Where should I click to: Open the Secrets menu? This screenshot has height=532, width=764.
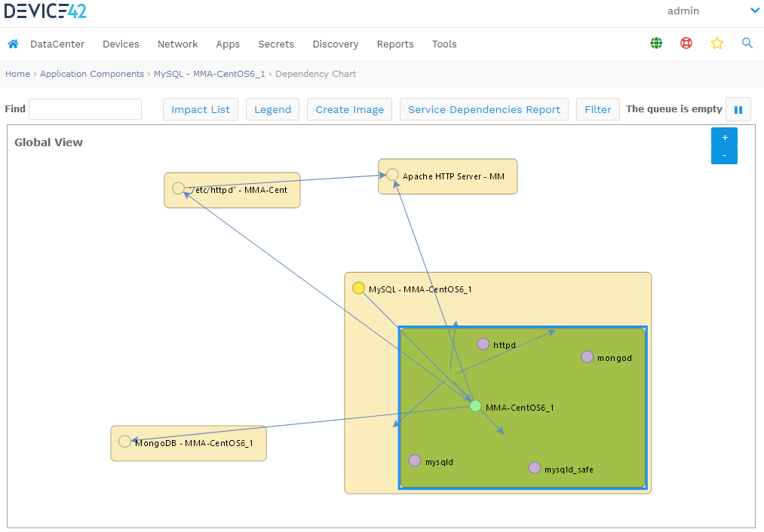click(x=276, y=44)
